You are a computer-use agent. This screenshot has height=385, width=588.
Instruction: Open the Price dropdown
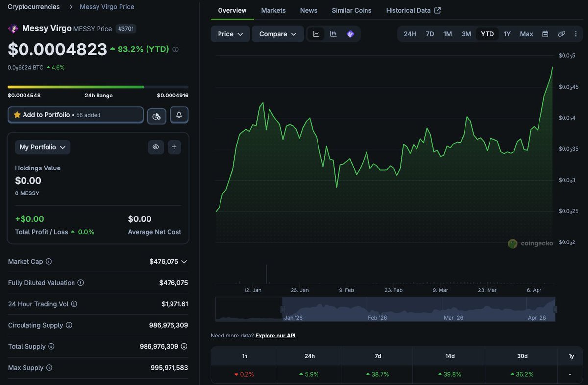[x=230, y=34]
